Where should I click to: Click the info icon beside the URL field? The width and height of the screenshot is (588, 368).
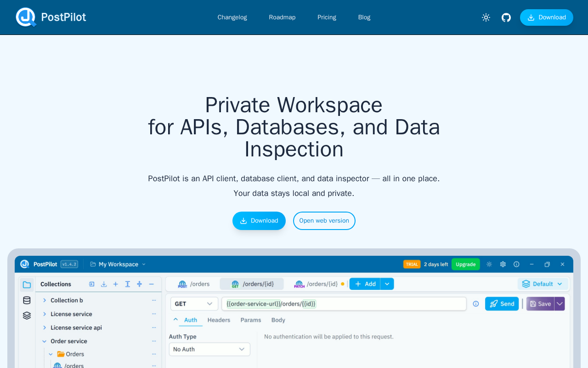pyautogui.click(x=476, y=304)
